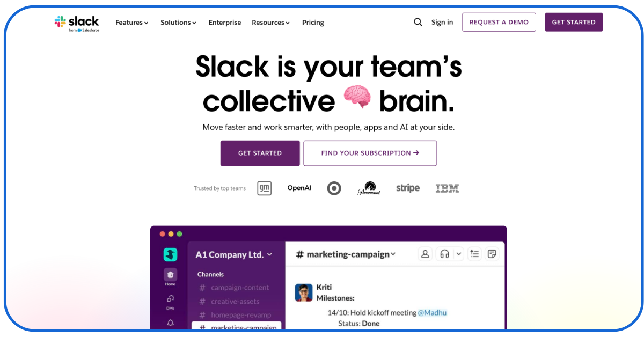
Task: Click the members icon in channel header
Action: click(425, 254)
